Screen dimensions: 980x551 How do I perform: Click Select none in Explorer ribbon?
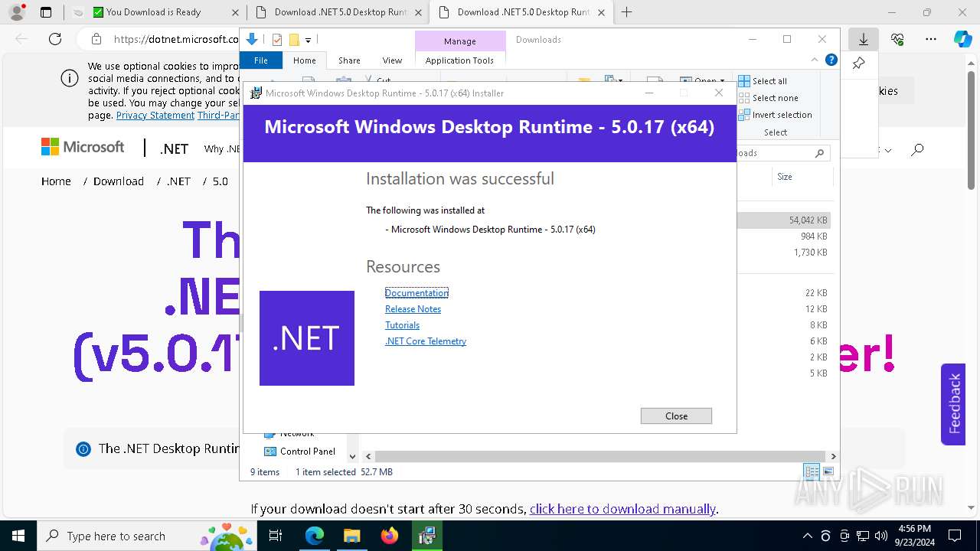(x=768, y=98)
